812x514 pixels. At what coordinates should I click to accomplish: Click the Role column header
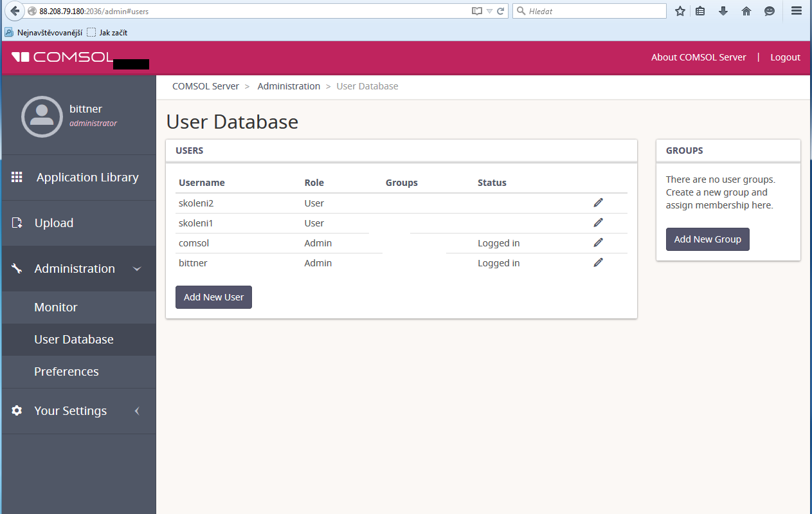click(x=314, y=183)
